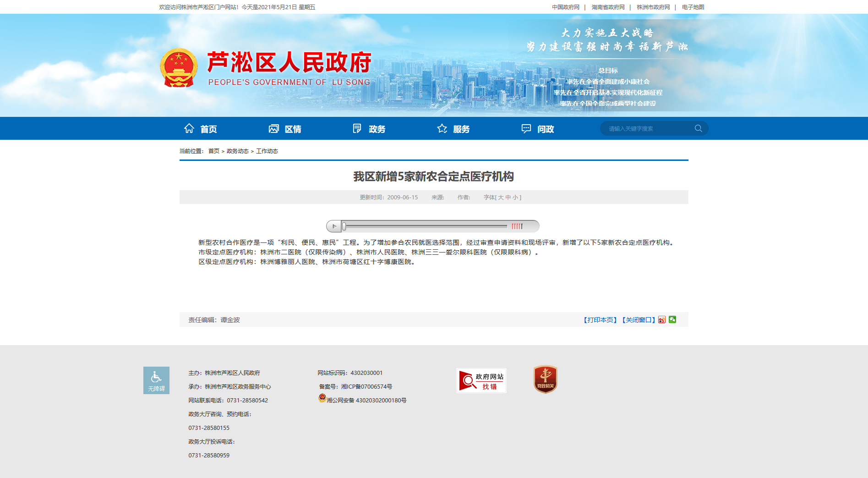Open the 服务 navigation menu item
This screenshot has width=868, height=478.
point(453,129)
